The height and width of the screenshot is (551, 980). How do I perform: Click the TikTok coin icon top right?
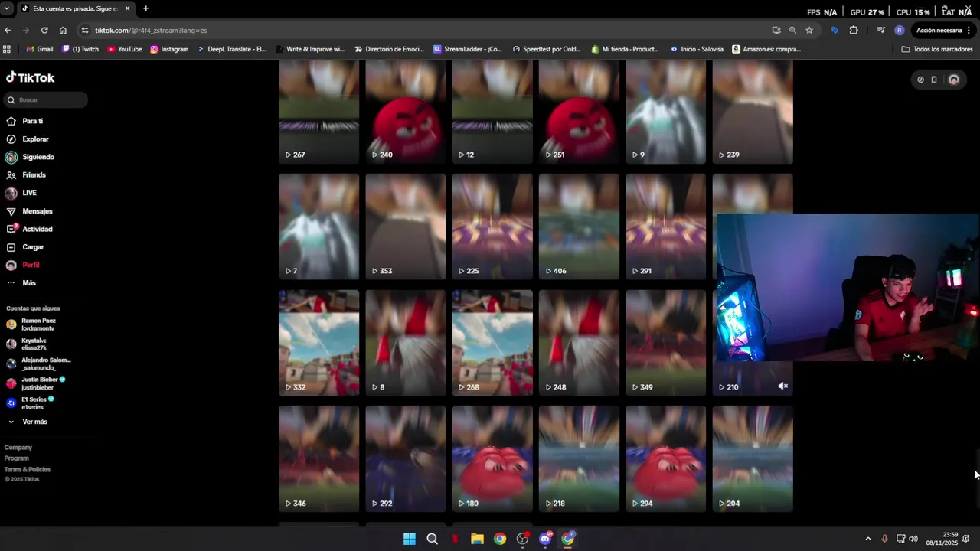[920, 80]
